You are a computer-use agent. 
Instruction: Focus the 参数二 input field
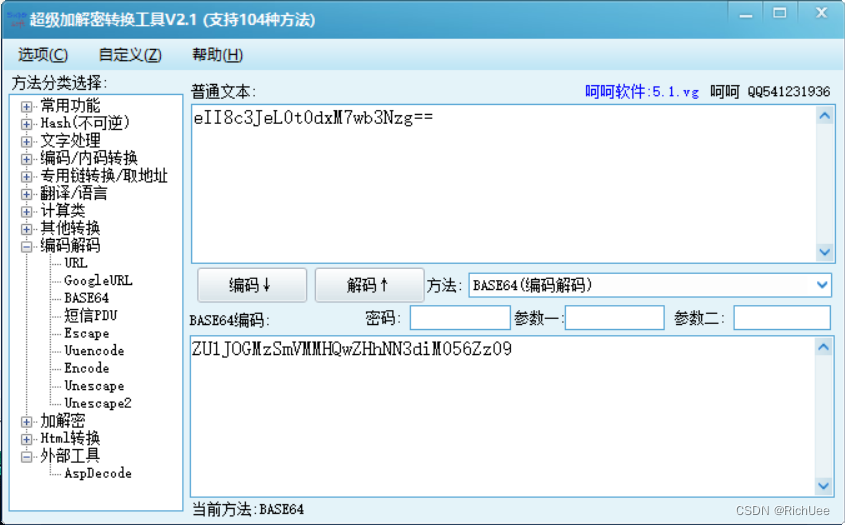782,317
